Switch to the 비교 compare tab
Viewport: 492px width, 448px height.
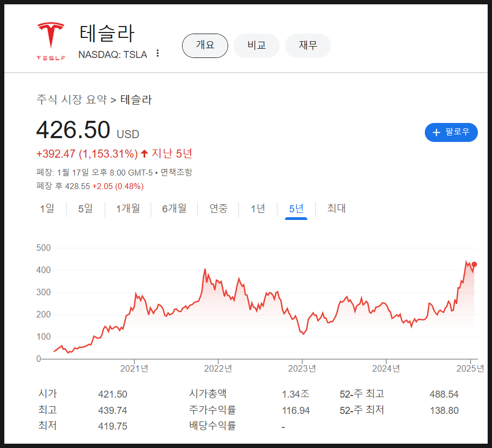coord(257,46)
